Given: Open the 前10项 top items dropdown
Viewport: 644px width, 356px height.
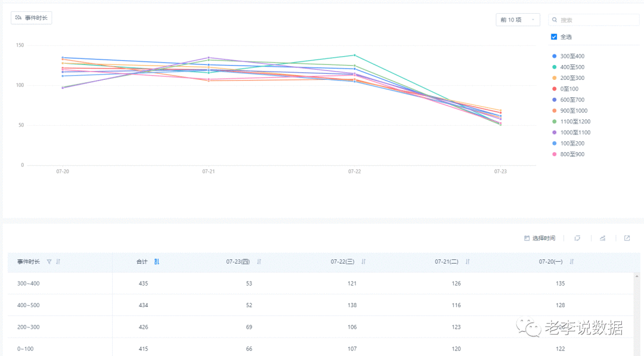Looking at the screenshot, I should [x=518, y=20].
